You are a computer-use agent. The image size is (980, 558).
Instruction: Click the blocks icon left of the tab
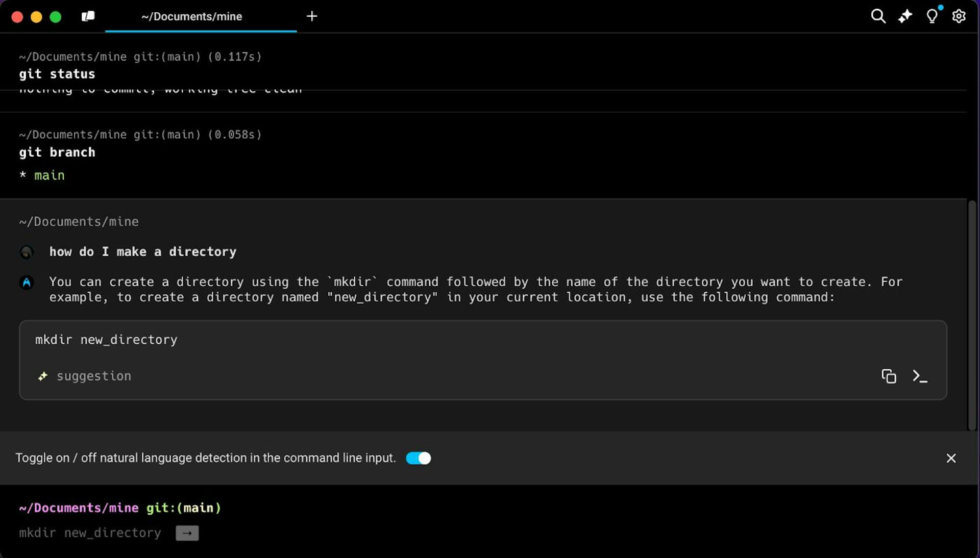pos(88,16)
